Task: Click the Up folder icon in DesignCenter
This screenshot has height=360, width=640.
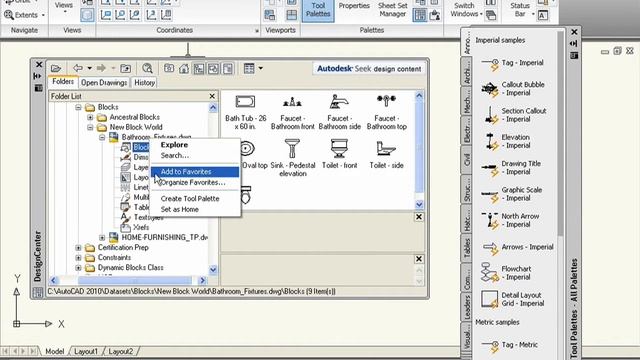Action: (x=125, y=68)
